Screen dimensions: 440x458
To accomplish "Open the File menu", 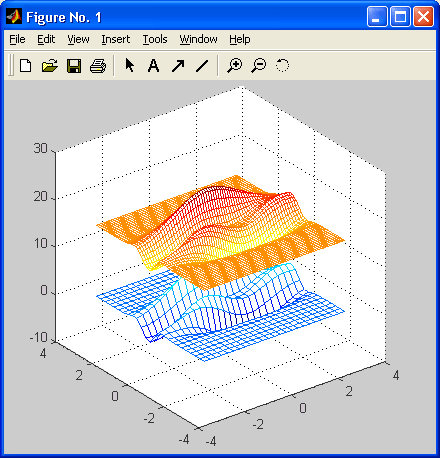I will point(17,39).
